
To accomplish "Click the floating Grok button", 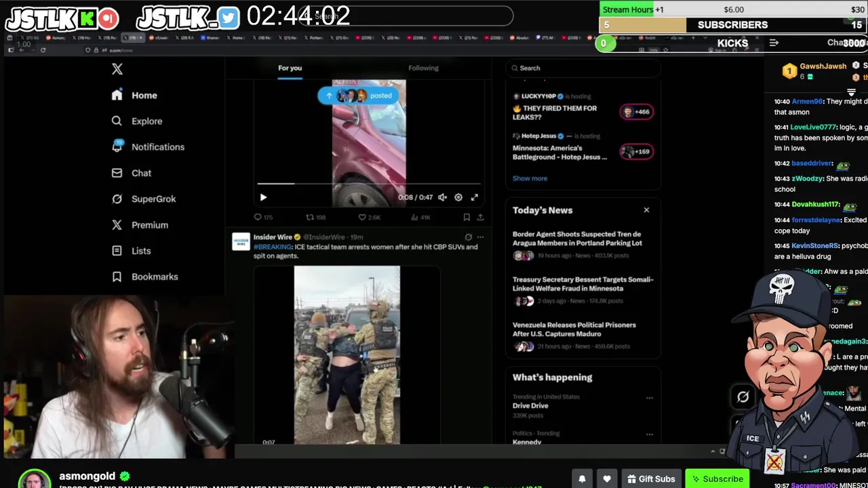I will (743, 397).
